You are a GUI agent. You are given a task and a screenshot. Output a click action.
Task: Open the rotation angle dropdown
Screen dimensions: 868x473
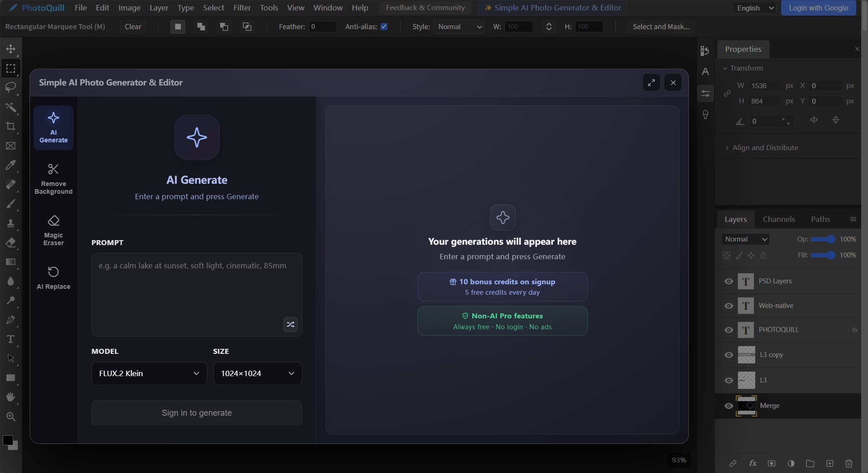(788, 123)
